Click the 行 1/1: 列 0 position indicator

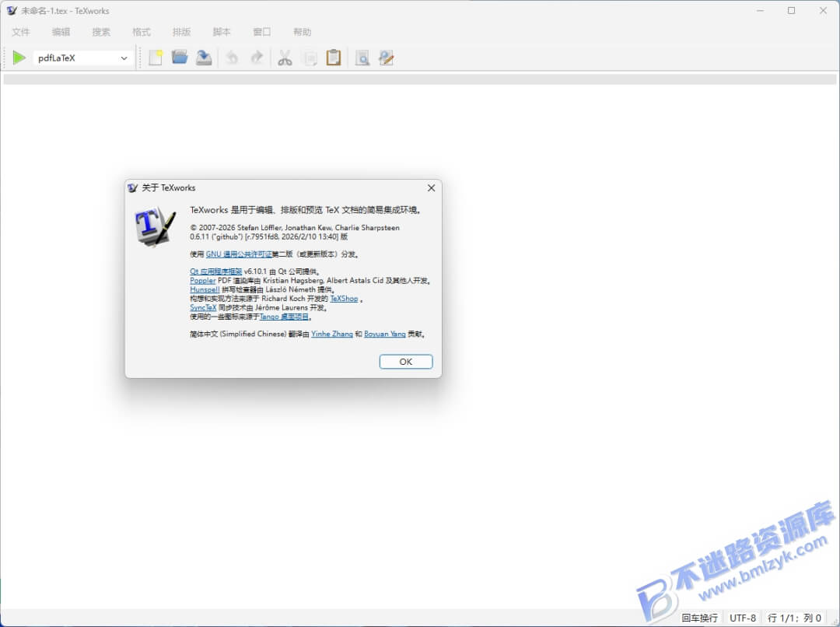coord(794,618)
